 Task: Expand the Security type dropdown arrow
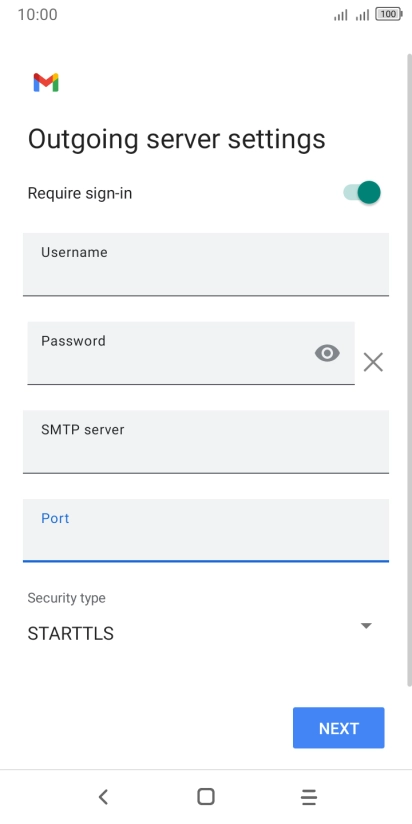(x=366, y=625)
